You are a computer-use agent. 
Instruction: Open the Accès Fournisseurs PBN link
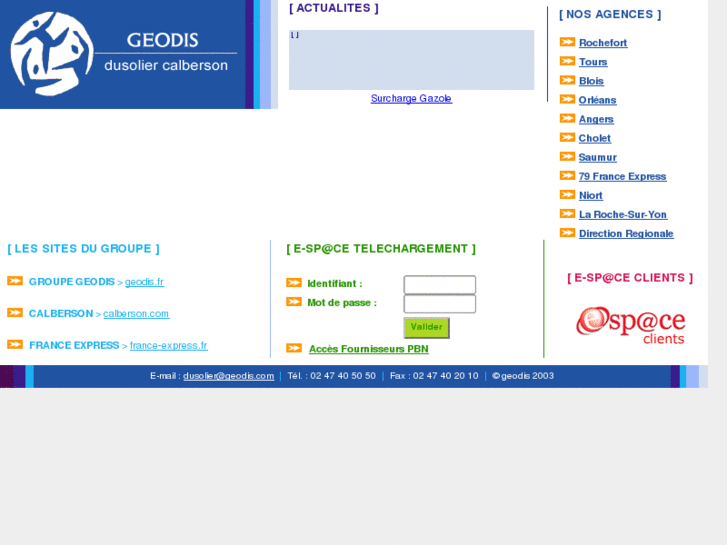tap(369, 349)
